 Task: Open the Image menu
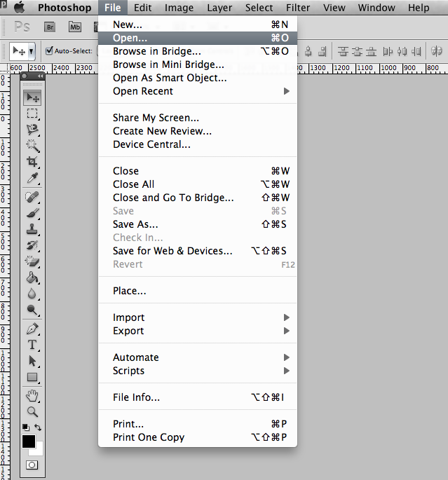point(179,8)
